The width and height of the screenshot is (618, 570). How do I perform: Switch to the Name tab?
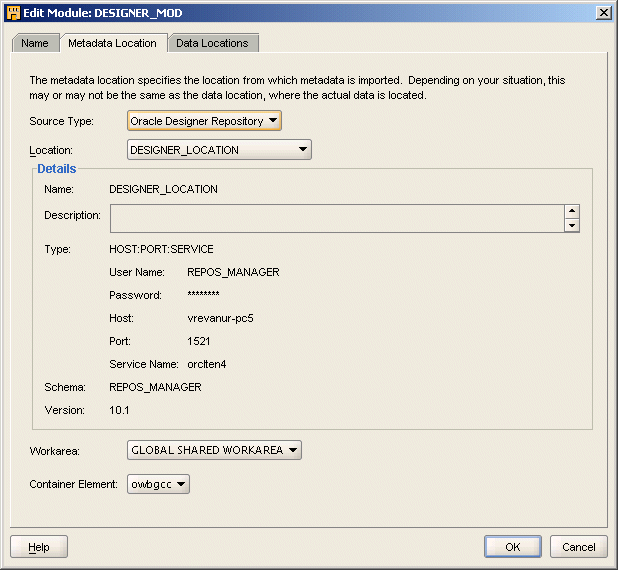[35, 43]
